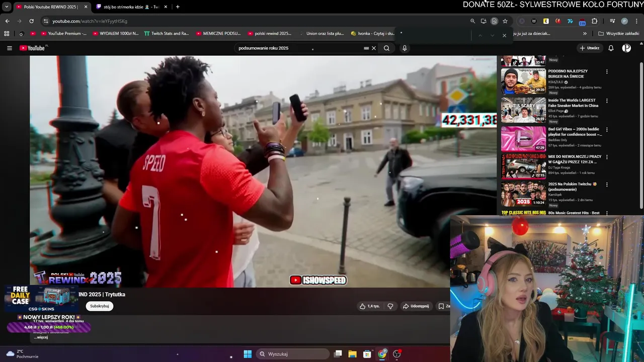Open the Chrome profile avatar

pyautogui.click(x=624, y=21)
